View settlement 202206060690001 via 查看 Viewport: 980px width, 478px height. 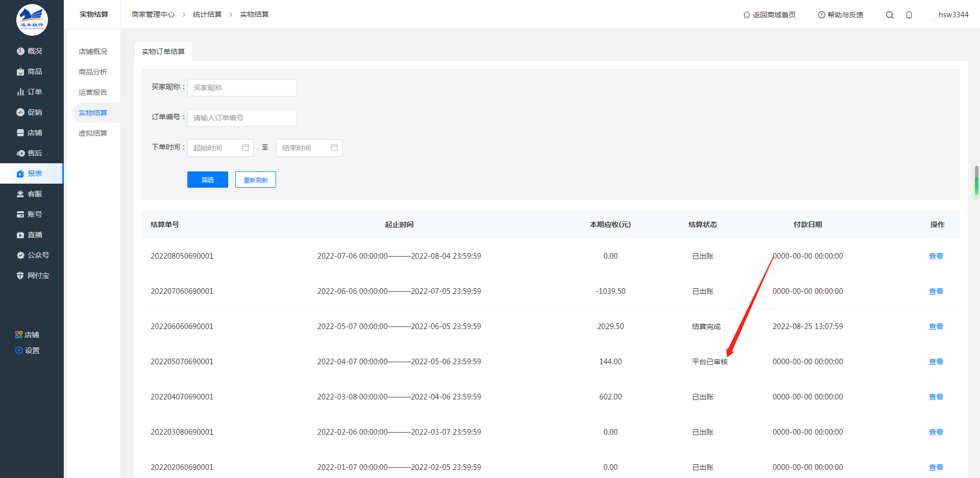tap(936, 326)
